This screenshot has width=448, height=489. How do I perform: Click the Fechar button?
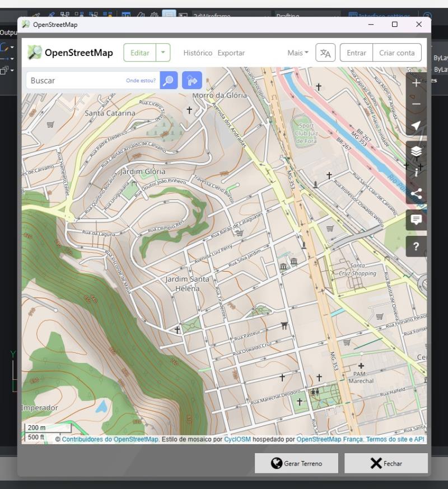pos(386,463)
